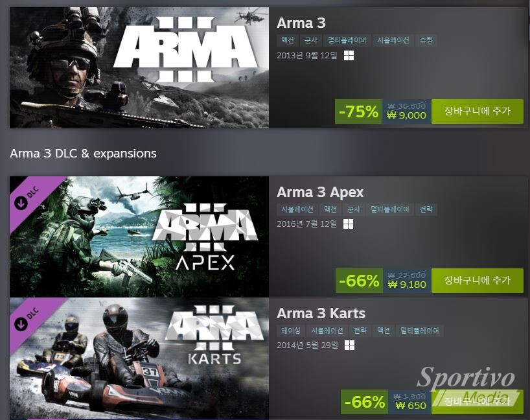This screenshot has height=420, width=530.
Task: Add Arma 3 Karts to cart
Action: (478, 402)
